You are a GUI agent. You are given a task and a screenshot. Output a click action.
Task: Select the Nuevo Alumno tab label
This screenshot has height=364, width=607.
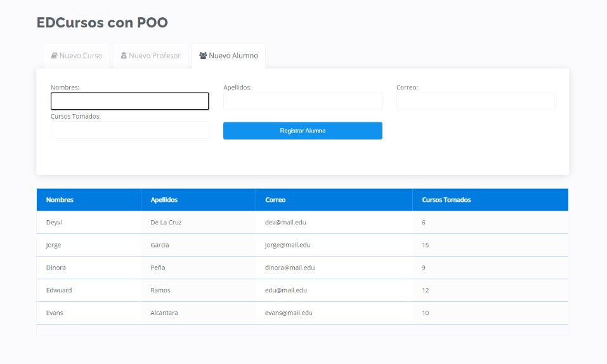[233, 56]
